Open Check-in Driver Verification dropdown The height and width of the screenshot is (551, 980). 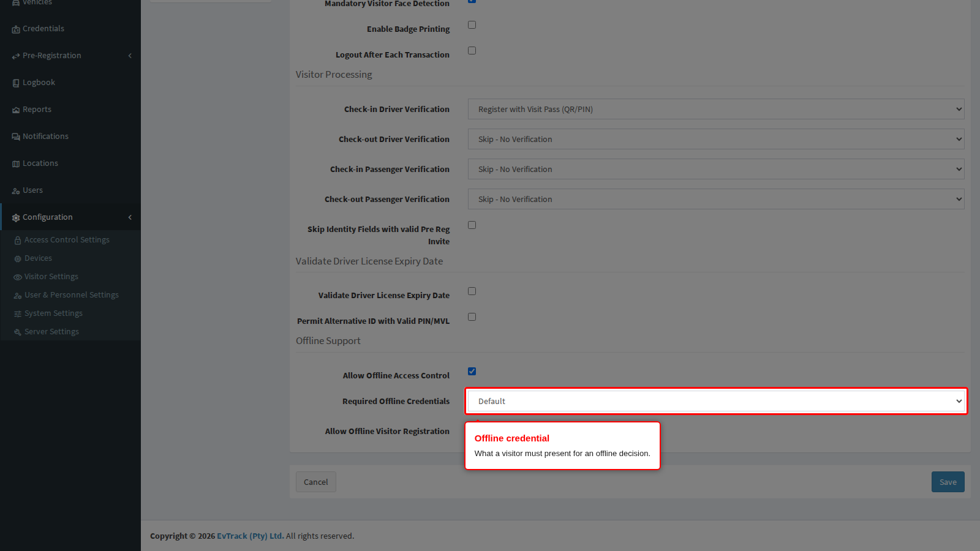pos(716,109)
